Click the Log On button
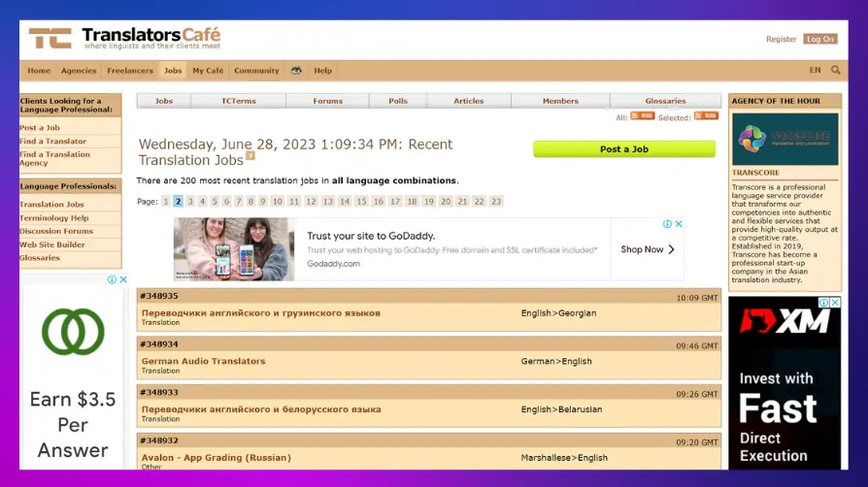The image size is (868, 487). point(820,39)
